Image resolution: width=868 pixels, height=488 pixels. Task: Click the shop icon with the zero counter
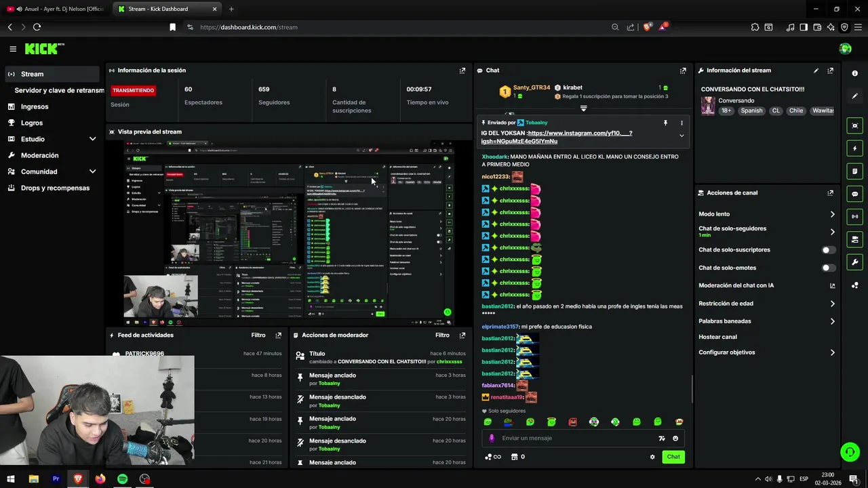click(517, 457)
